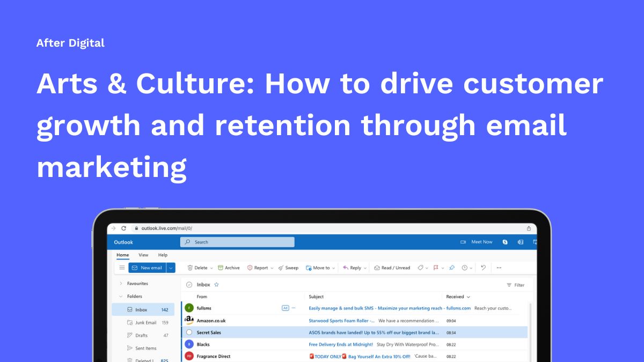Switch to the Home ribbon tab

123,255
